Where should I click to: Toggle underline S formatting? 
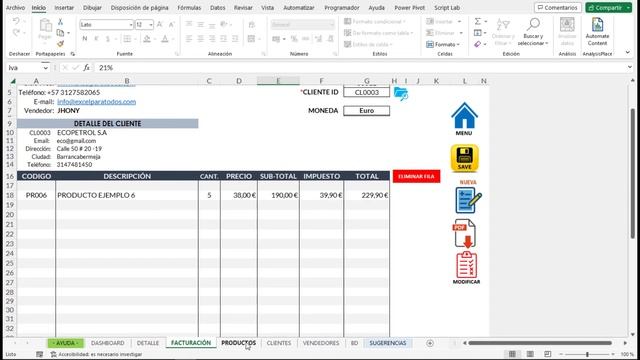point(108,39)
